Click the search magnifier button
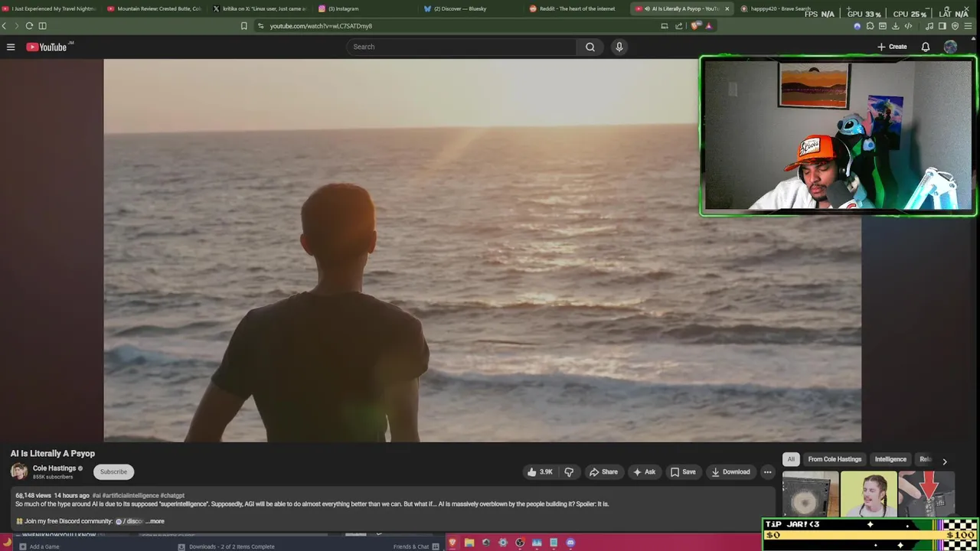Image resolution: width=980 pixels, height=551 pixels. [x=590, y=47]
